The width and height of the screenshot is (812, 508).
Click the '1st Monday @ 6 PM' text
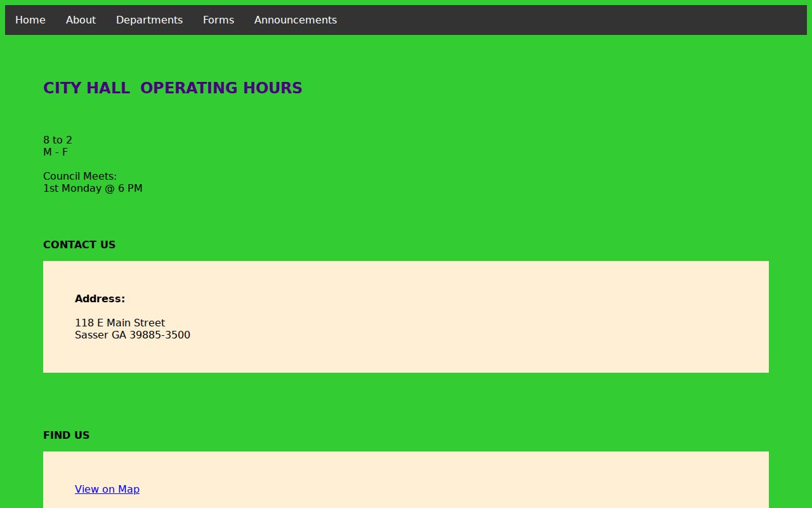93,189
